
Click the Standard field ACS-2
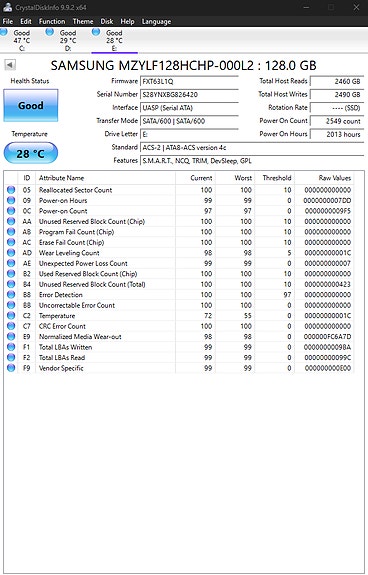point(252,147)
